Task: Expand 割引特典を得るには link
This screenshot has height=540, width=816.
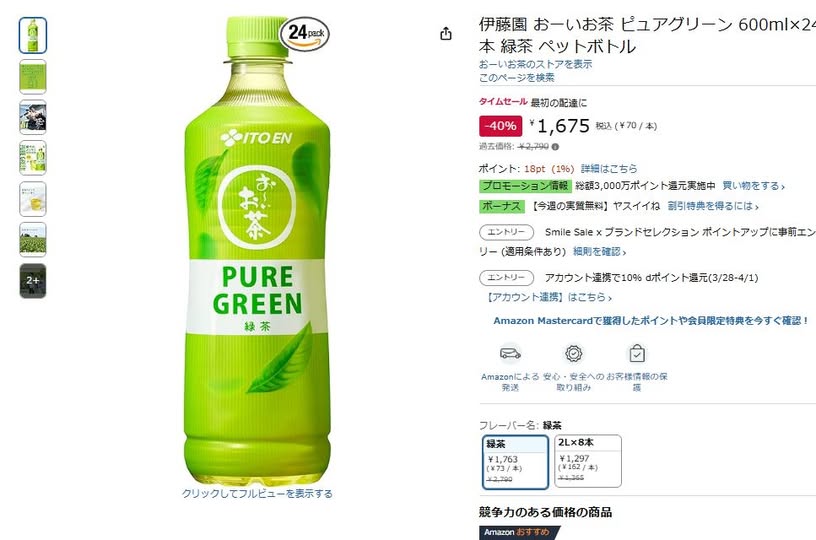Action: tap(713, 206)
